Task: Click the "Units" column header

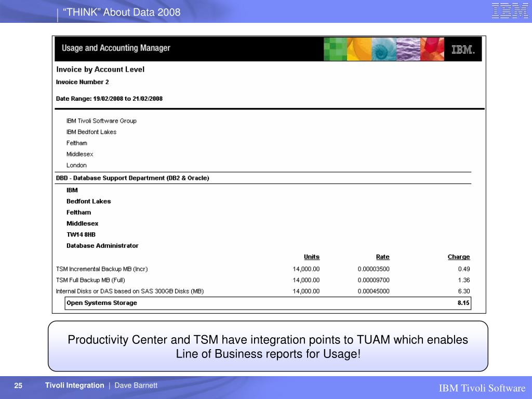Action: (312, 257)
